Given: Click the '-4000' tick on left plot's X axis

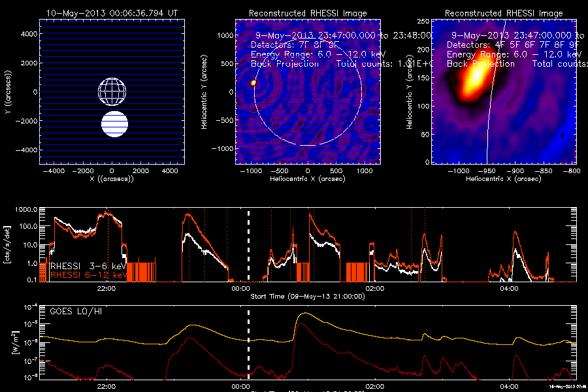Looking at the screenshot, I should pyautogui.click(x=54, y=171).
